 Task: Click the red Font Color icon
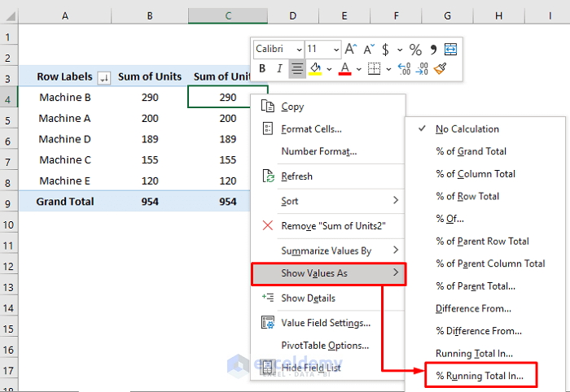[x=344, y=68]
